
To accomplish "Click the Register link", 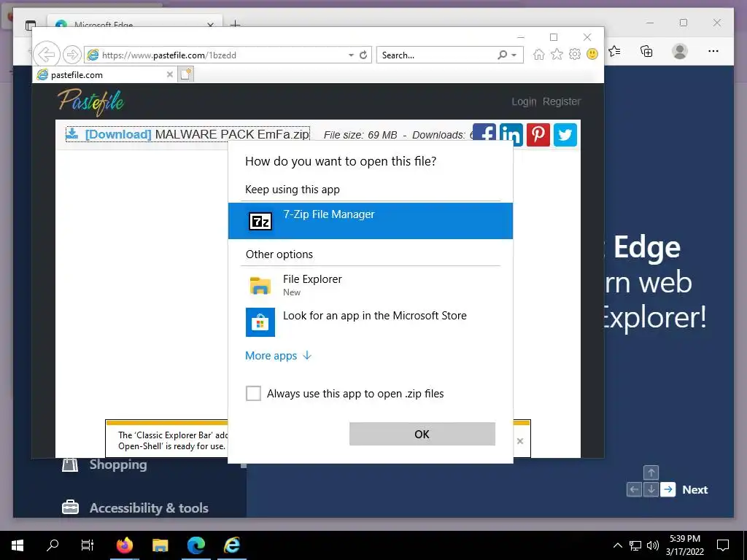I will pos(562,101).
